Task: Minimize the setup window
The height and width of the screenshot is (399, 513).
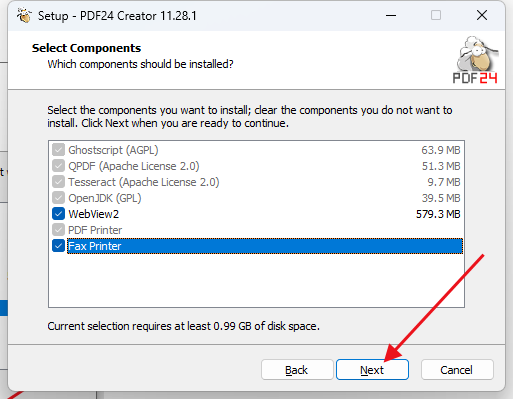Action: pyautogui.click(x=391, y=15)
